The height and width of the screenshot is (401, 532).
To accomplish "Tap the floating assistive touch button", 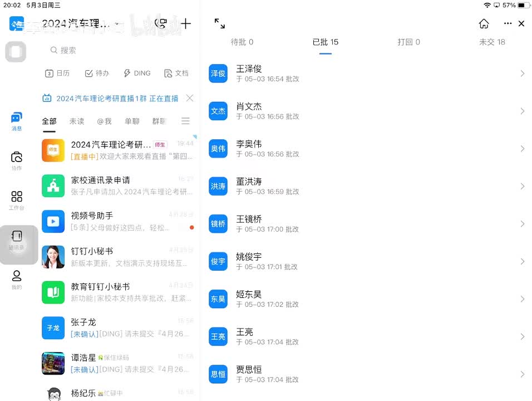I will 16,52.
